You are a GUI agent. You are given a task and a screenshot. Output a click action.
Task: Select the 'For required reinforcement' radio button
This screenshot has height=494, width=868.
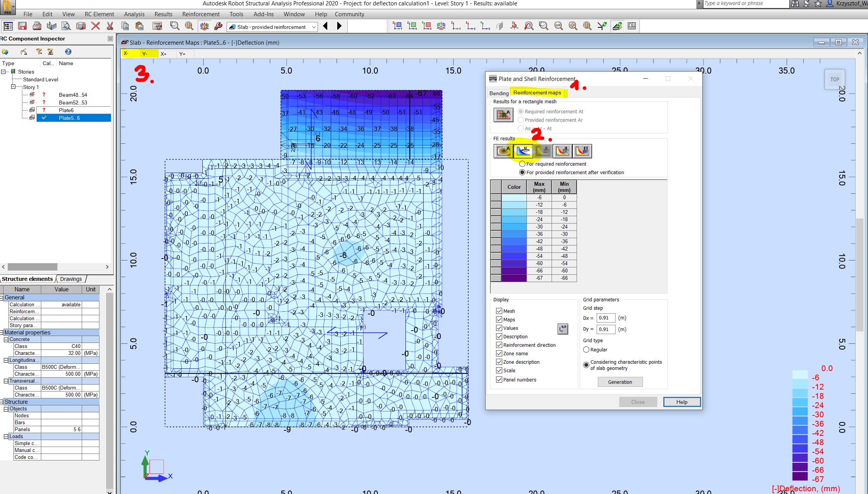(523, 164)
